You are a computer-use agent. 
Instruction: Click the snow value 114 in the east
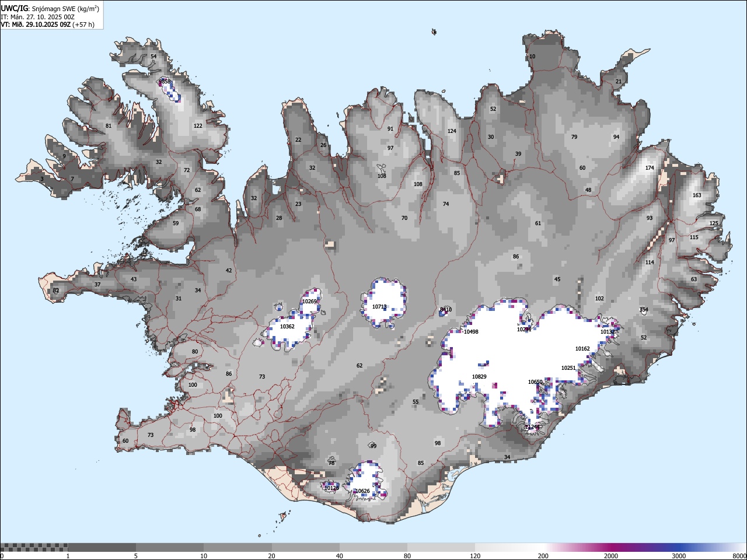tap(650, 262)
